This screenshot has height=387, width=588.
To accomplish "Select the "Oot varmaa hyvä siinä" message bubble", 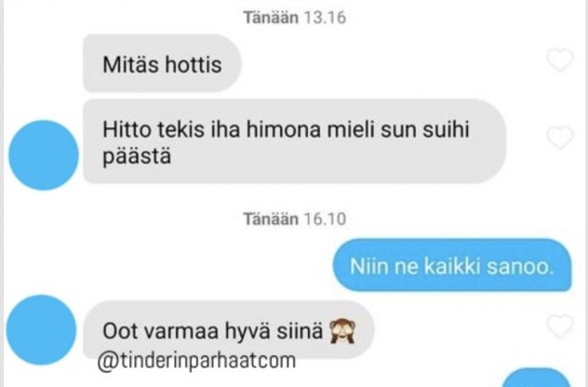I will [229, 330].
